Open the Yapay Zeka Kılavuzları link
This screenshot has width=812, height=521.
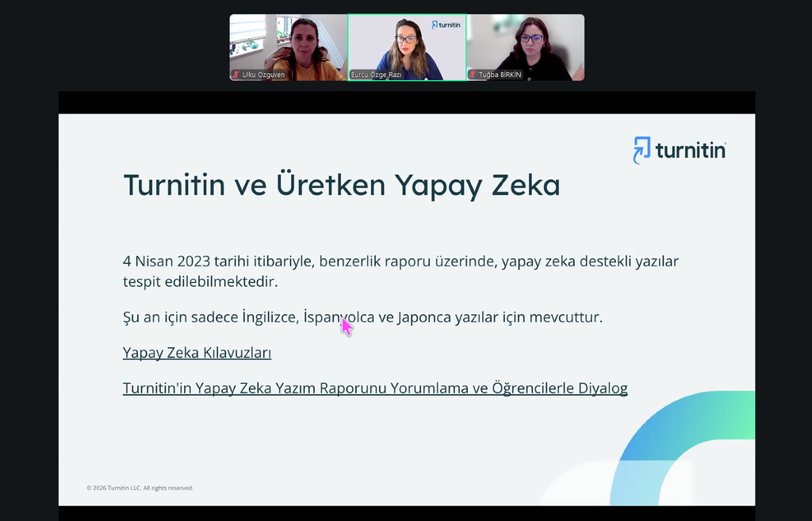(197, 353)
